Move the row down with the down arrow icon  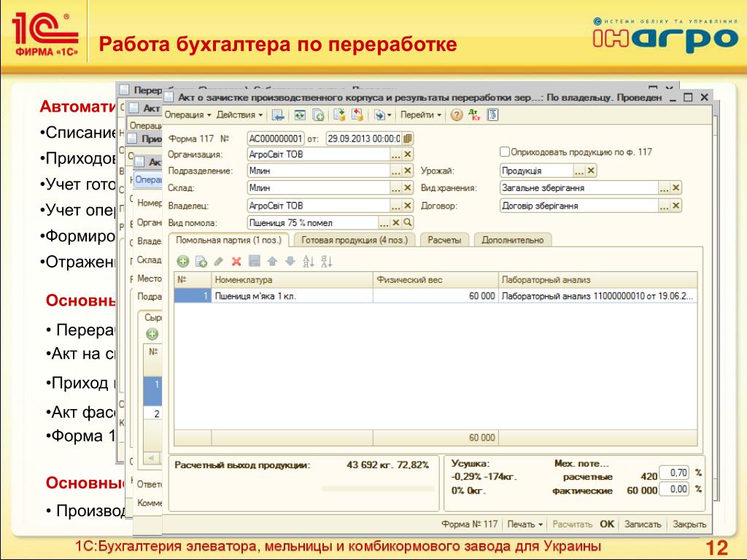(x=290, y=261)
